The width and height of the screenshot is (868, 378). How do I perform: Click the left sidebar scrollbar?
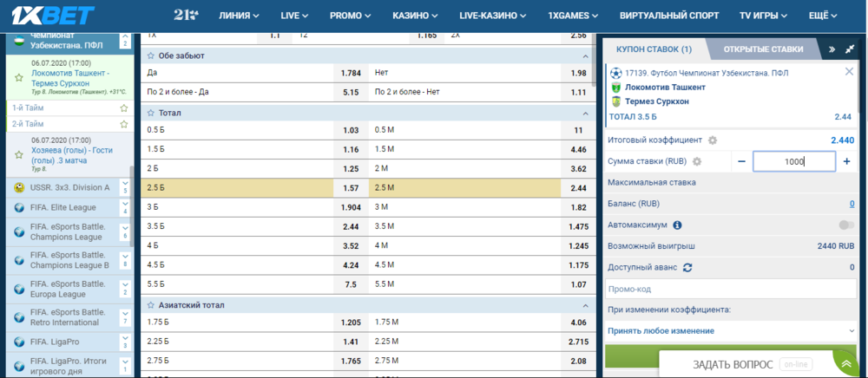(132, 206)
